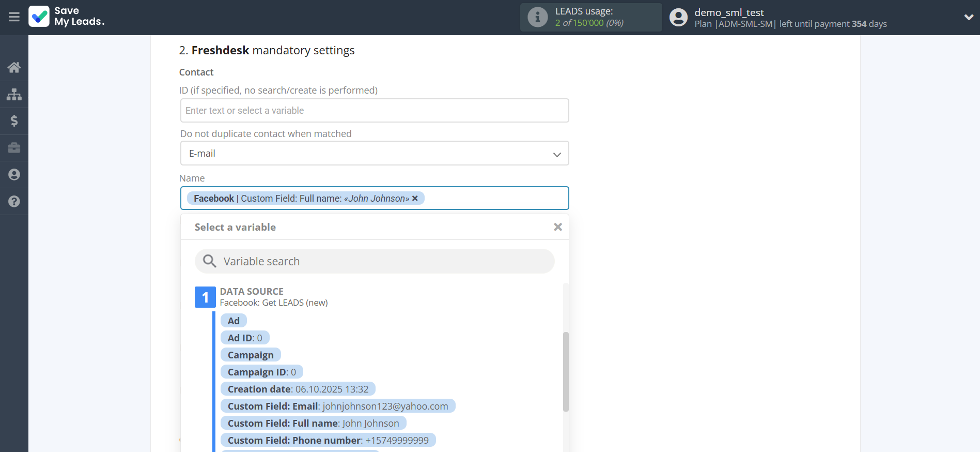The height and width of the screenshot is (452, 980).
Task: Select the Custom Field: Phone number variable
Action: click(x=328, y=440)
